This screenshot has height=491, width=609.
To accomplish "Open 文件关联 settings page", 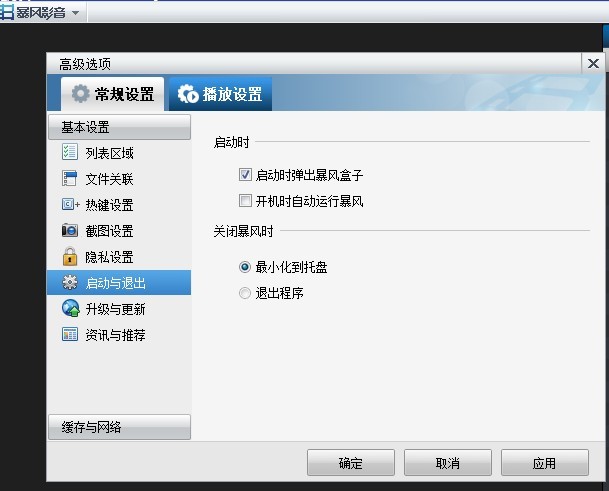I will [119, 179].
